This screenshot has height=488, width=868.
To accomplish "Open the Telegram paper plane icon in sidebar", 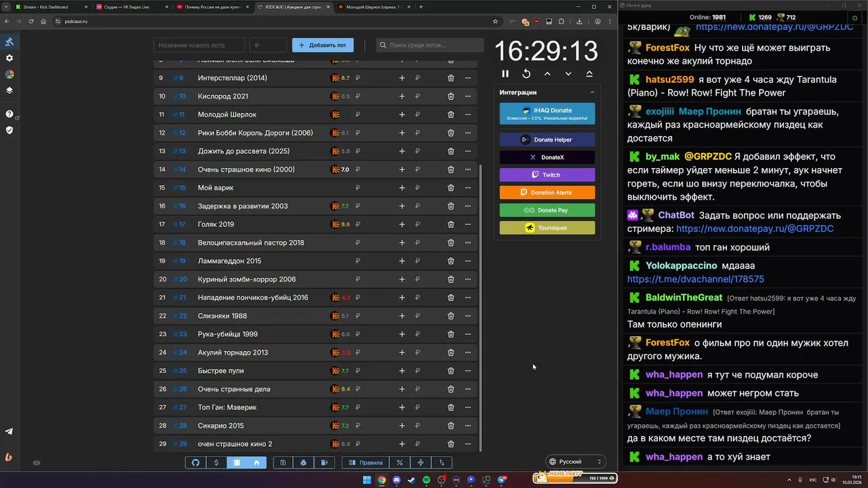I will click(9, 431).
